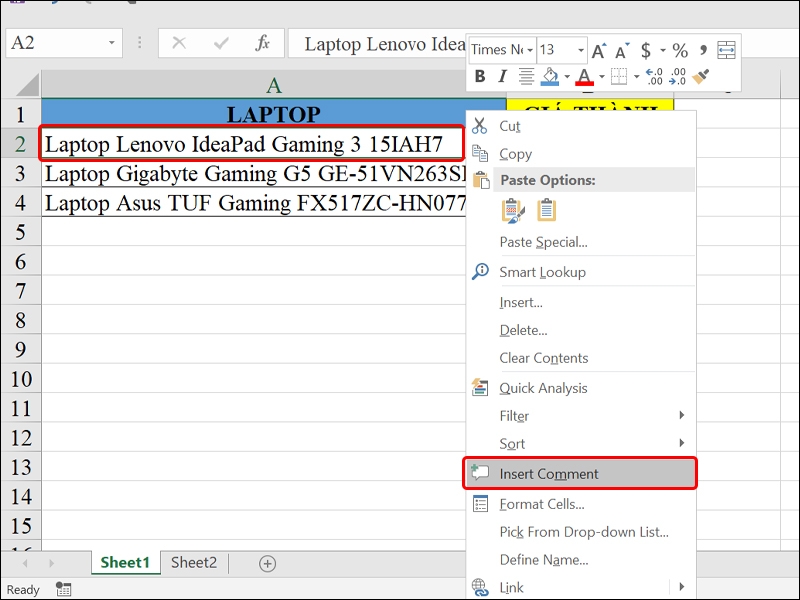Choose Define Name...
The height and width of the screenshot is (600, 800).
point(581,560)
